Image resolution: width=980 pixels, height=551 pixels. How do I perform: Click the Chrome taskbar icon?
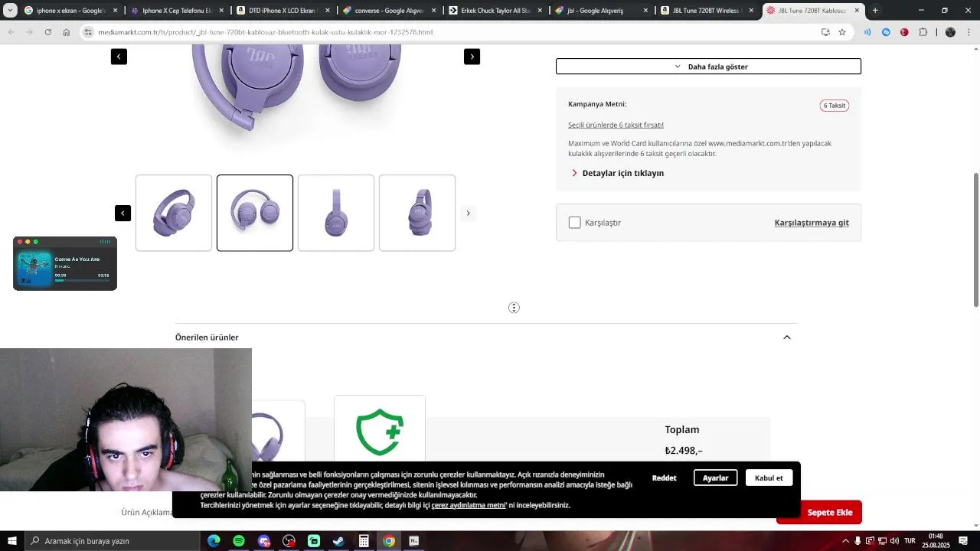click(389, 541)
